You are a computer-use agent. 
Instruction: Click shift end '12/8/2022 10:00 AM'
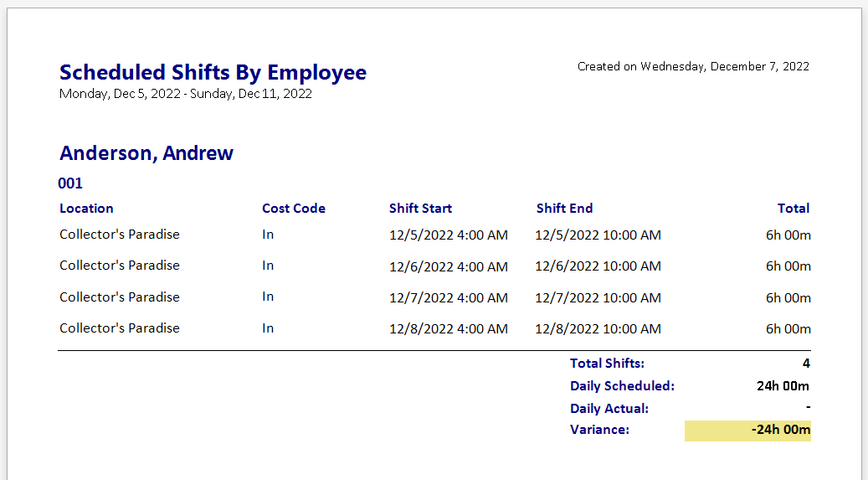(x=598, y=328)
